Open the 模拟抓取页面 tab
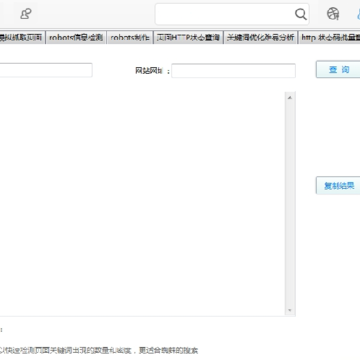The image size is (360, 360). [x=22, y=38]
